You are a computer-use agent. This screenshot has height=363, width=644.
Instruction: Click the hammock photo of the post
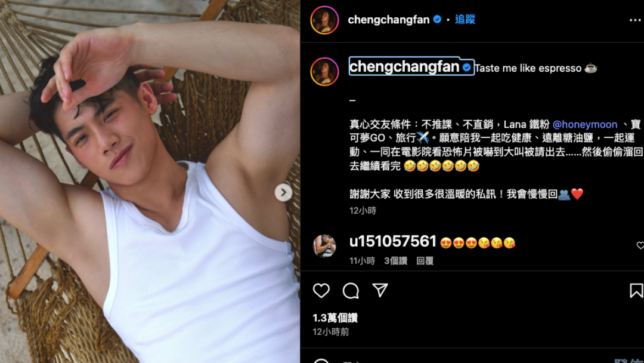pos(150,181)
